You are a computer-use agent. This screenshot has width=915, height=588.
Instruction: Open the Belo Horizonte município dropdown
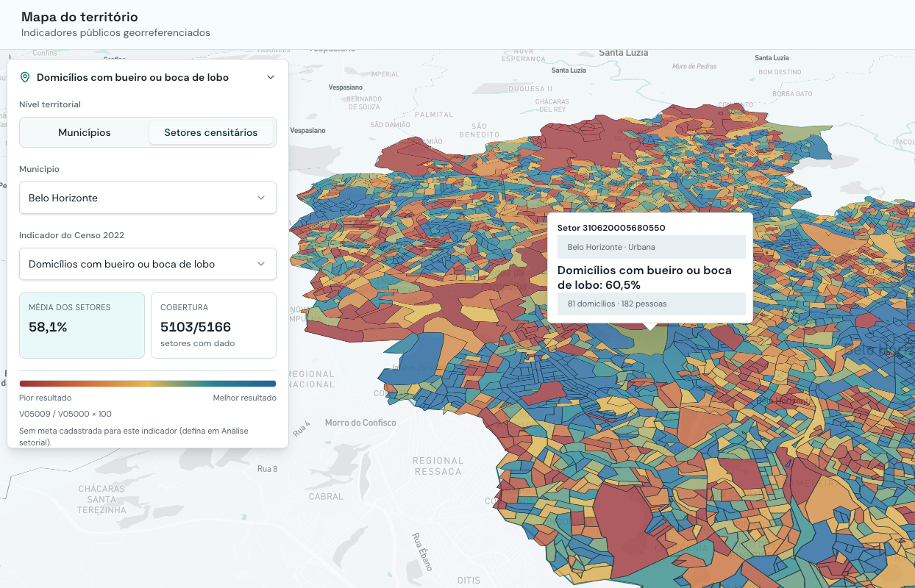[148, 198]
